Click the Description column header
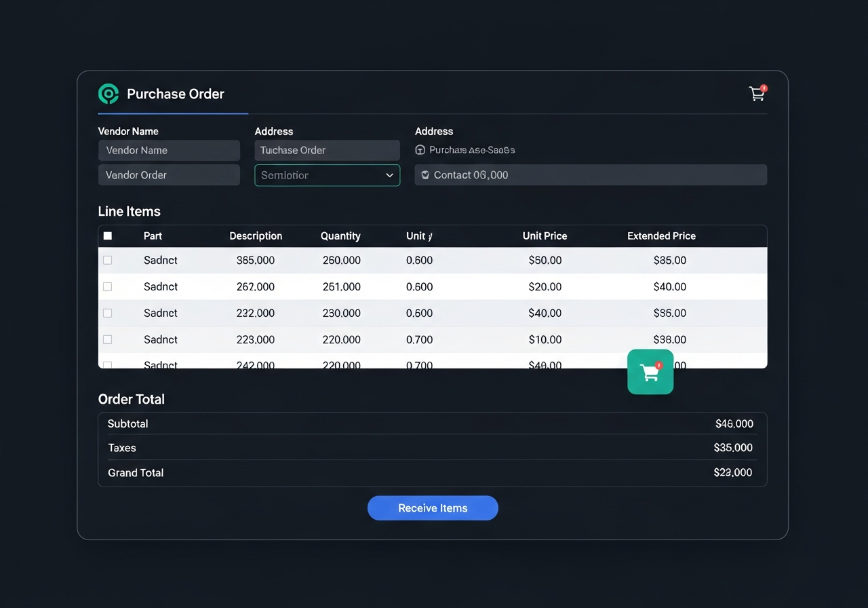 point(256,236)
